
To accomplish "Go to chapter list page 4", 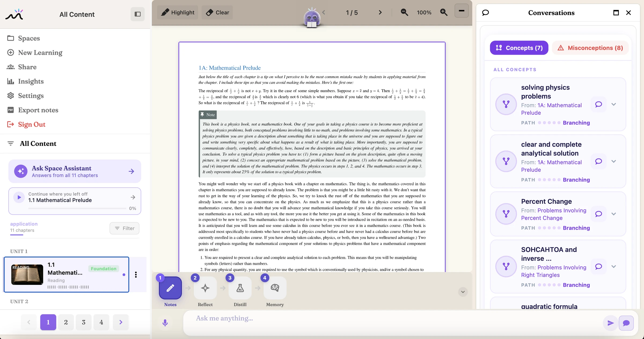I will tap(101, 322).
